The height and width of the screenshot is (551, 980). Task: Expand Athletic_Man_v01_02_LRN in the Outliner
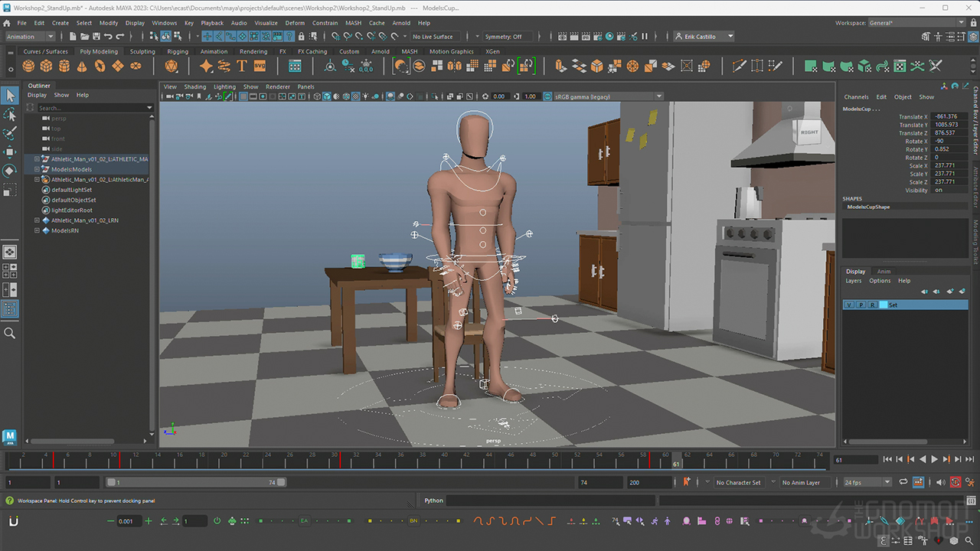37,220
